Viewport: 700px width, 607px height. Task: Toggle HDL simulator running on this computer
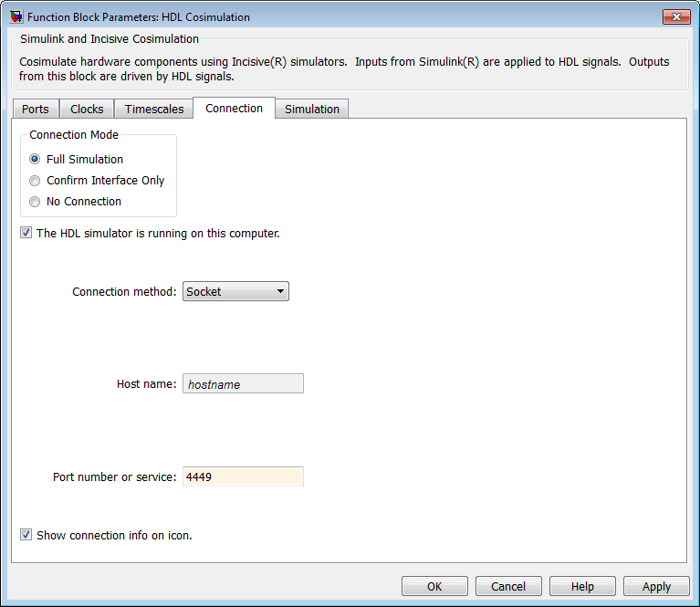[26, 233]
